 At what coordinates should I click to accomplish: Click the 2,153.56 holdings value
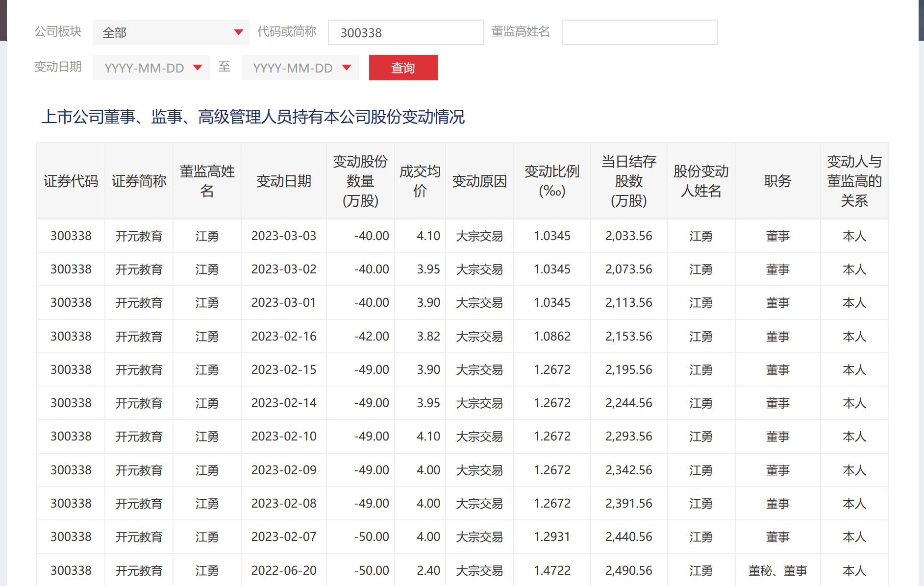pos(629,336)
